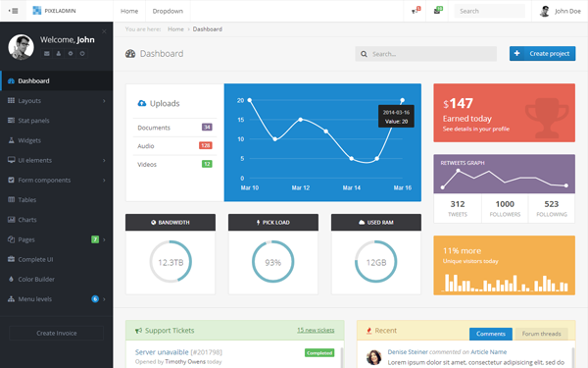This screenshot has width=588, height=368.
Task: Click the 1000 Followers counter
Action: [505, 208]
